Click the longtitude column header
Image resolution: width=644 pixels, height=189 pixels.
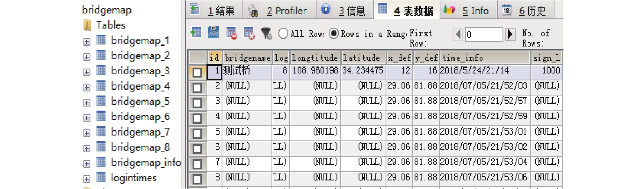315,58
